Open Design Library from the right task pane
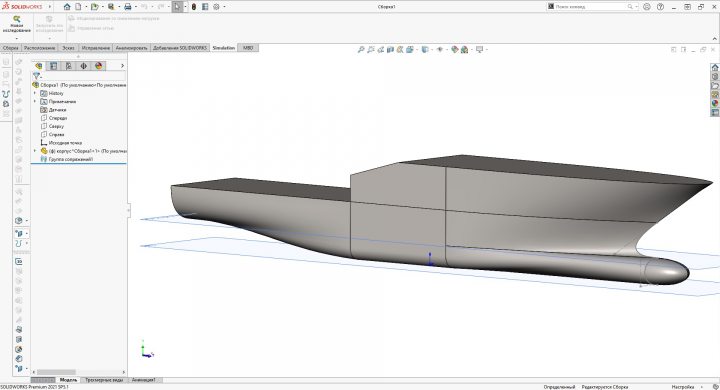720x390 pixels. click(715, 77)
